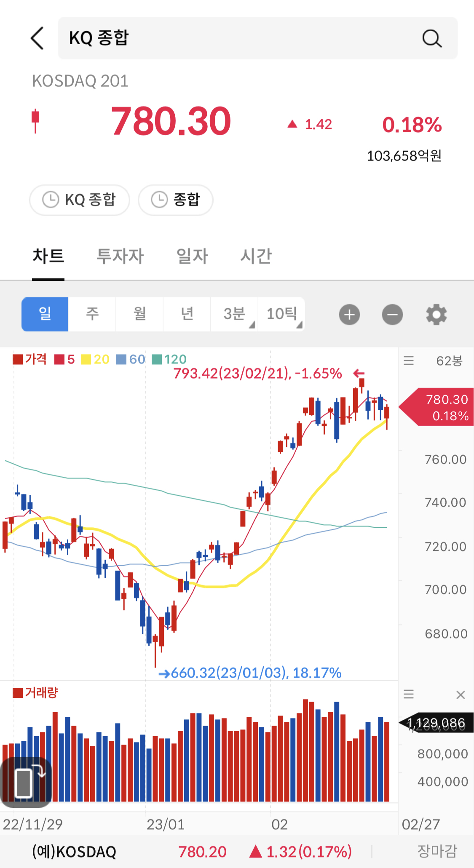The image size is (474, 868).
Task: Tap the 720.00 price axis label
Action: pyautogui.click(x=446, y=547)
